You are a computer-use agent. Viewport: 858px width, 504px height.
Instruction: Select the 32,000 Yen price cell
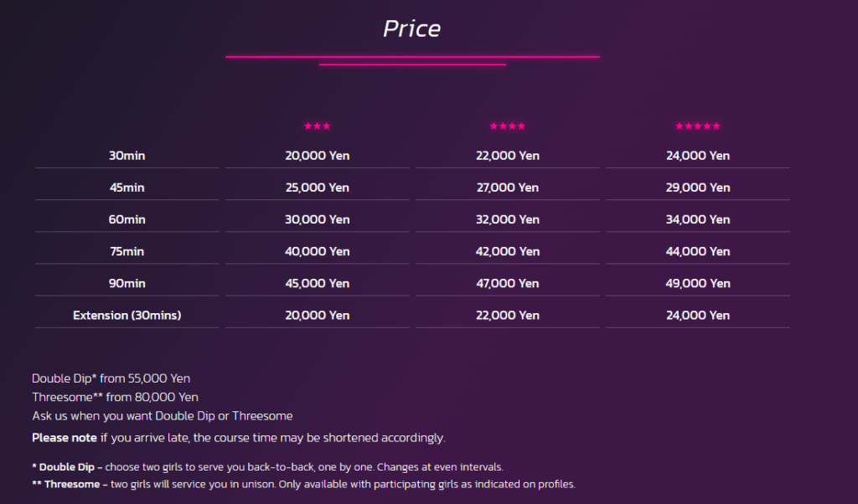point(508,219)
